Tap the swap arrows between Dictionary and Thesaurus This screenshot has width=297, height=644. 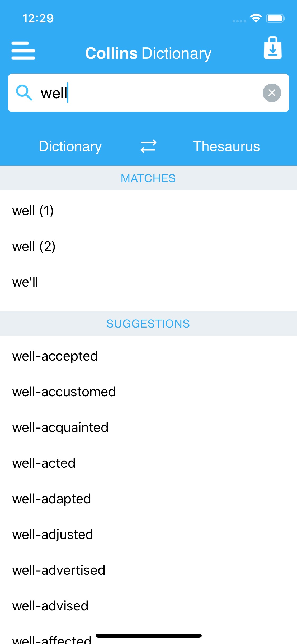(148, 146)
